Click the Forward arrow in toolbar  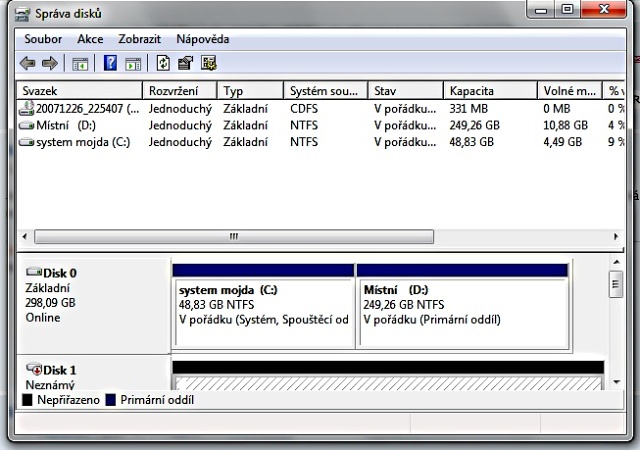[x=49, y=63]
